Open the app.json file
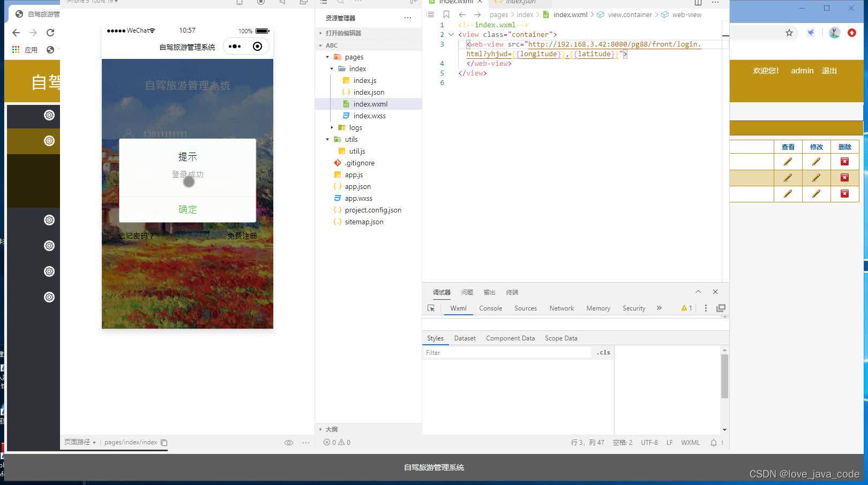Image resolution: width=868 pixels, height=485 pixels. click(x=358, y=186)
